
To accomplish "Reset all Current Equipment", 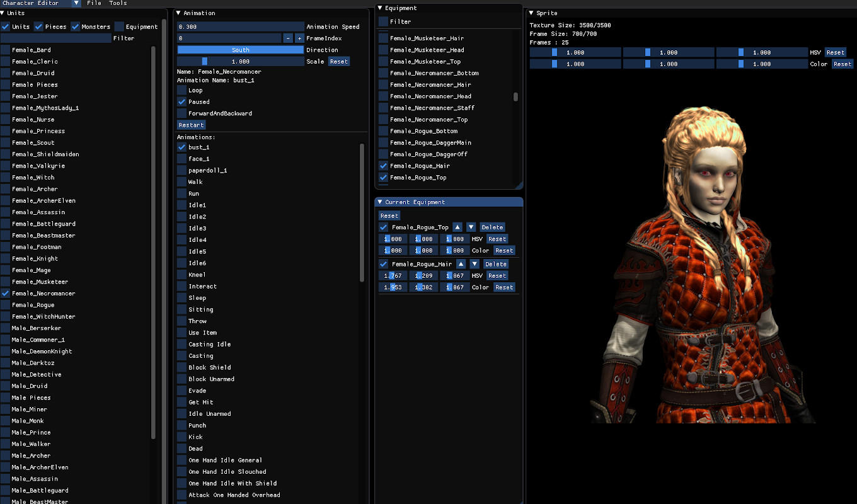I will (x=389, y=215).
